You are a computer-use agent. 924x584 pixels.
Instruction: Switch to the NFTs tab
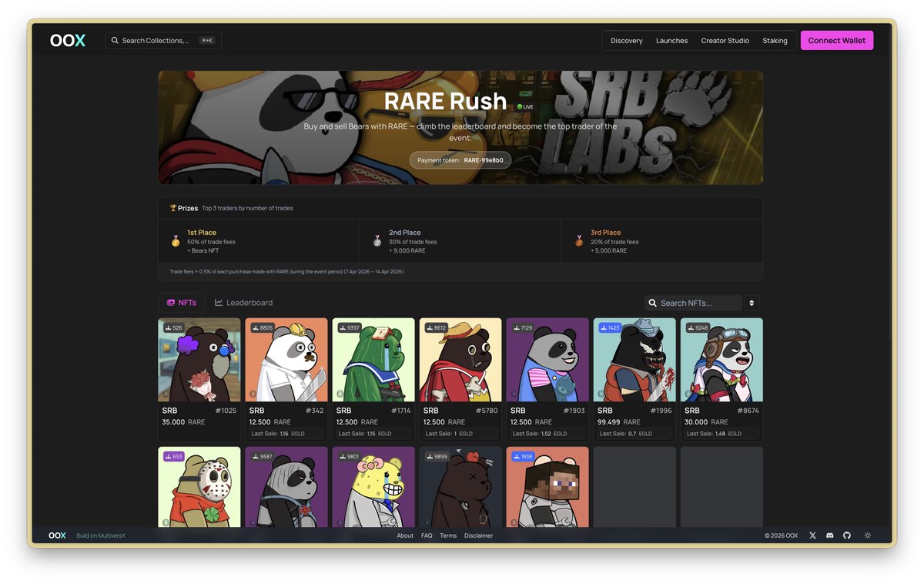182,303
